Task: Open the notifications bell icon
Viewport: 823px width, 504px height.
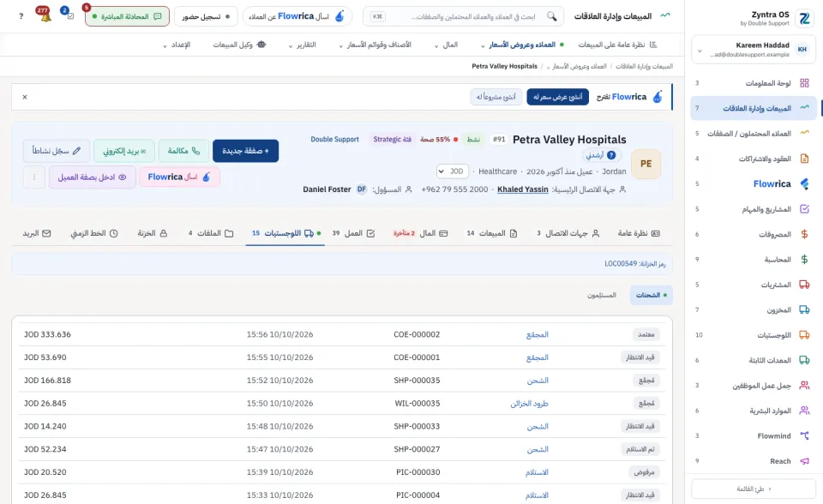Action: tap(45, 16)
